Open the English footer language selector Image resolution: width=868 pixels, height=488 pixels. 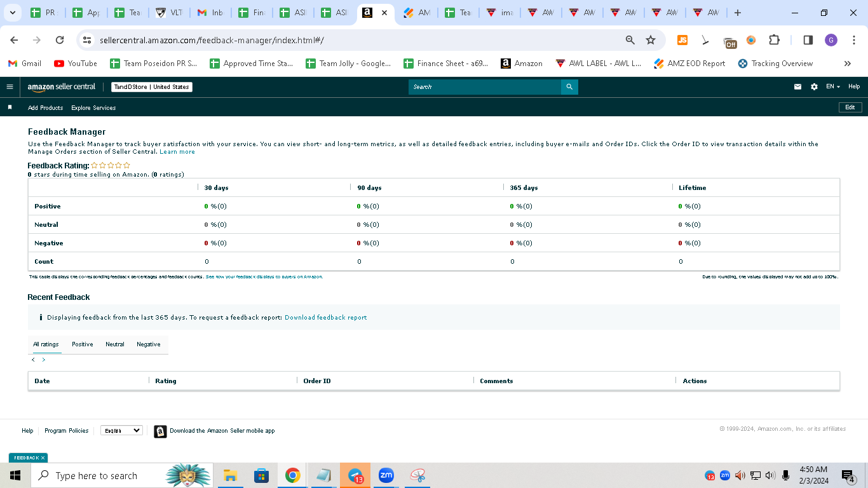point(121,430)
